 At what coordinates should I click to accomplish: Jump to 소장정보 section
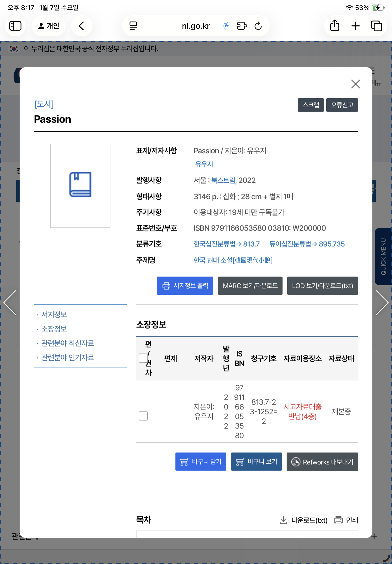click(54, 329)
